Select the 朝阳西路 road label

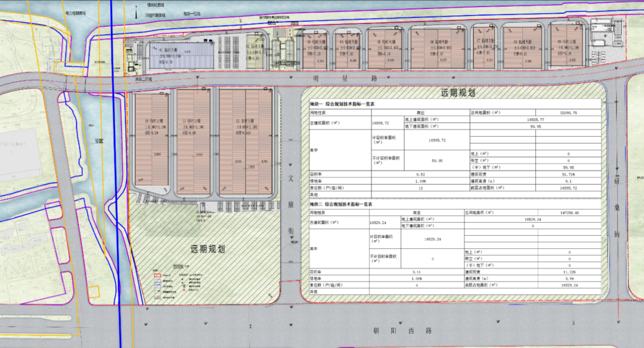pyautogui.click(x=402, y=331)
